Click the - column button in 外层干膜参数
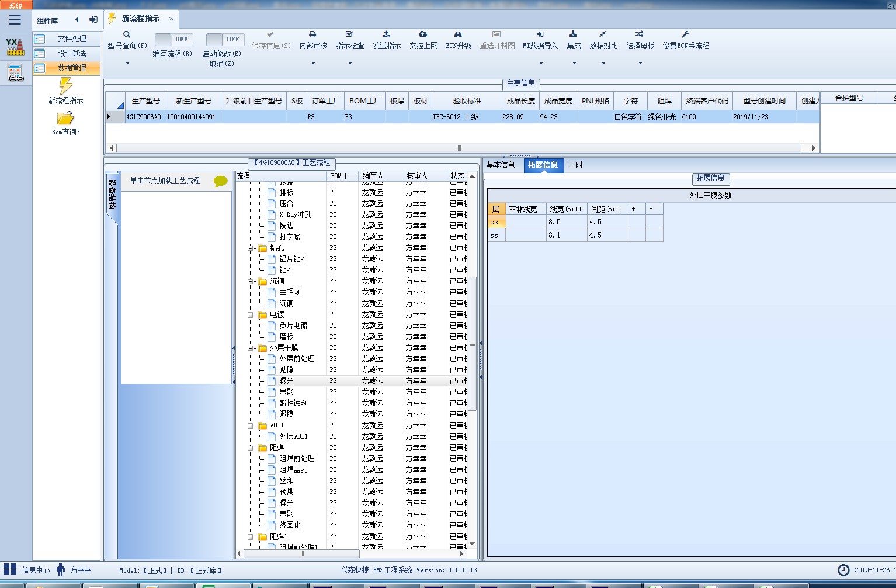The width and height of the screenshot is (896, 588). (x=654, y=208)
